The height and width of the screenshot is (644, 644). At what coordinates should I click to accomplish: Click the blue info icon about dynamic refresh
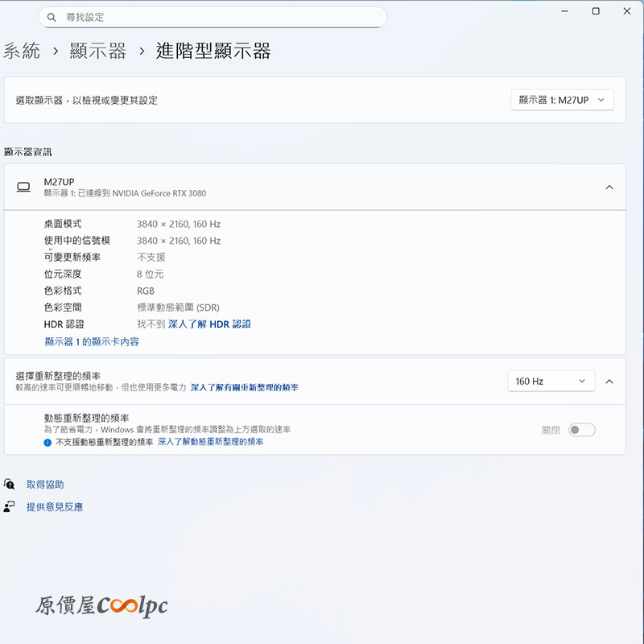[48, 442]
